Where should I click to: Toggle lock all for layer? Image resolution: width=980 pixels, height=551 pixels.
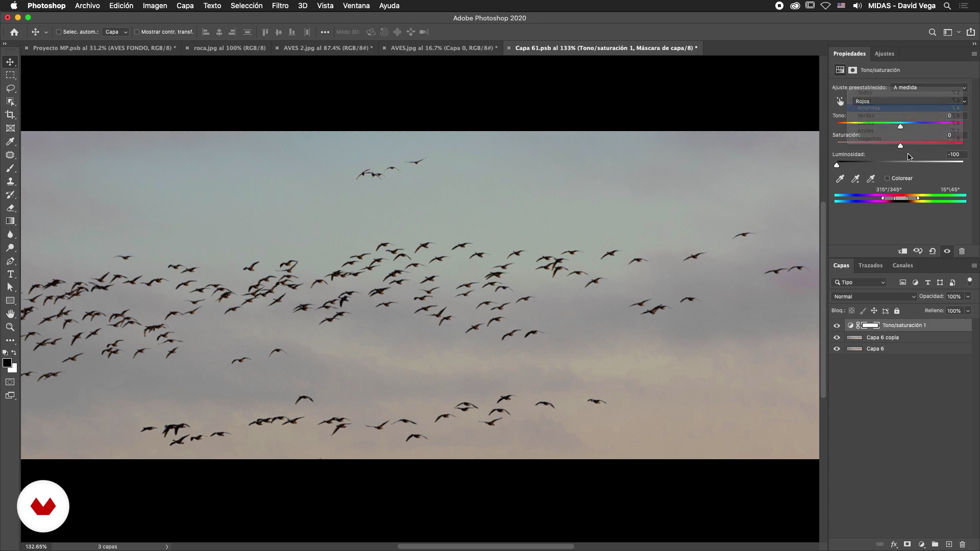point(897,311)
